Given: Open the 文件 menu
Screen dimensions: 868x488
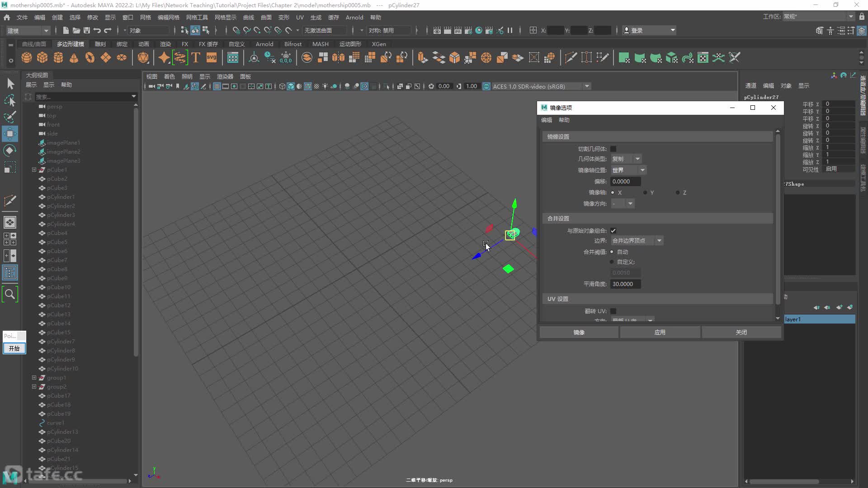Looking at the screenshot, I should [22, 17].
